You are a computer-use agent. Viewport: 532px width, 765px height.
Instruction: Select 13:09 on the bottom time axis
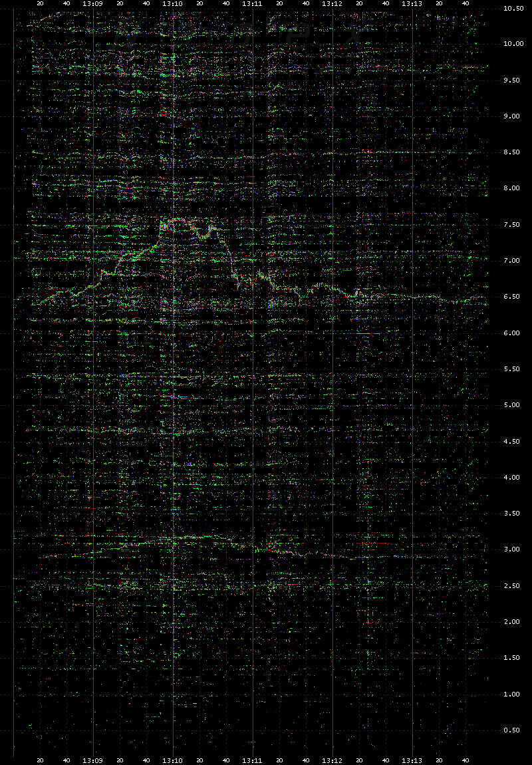pos(92,760)
